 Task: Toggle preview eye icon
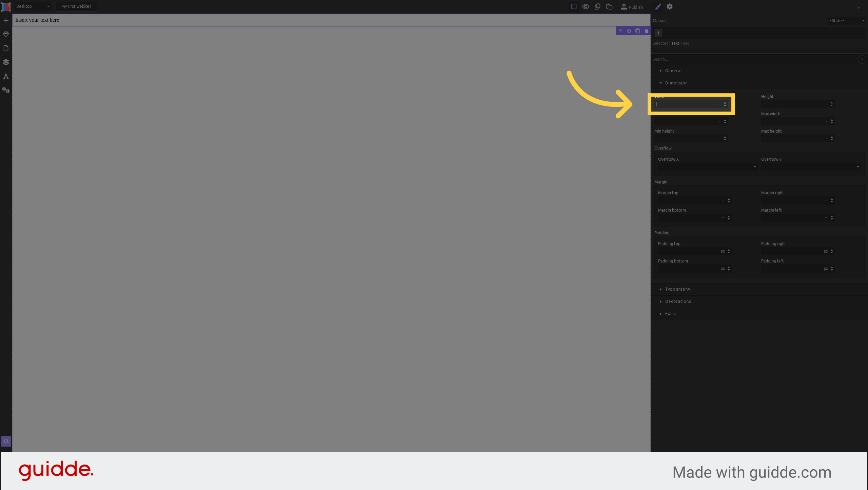pyautogui.click(x=586, y=6)
